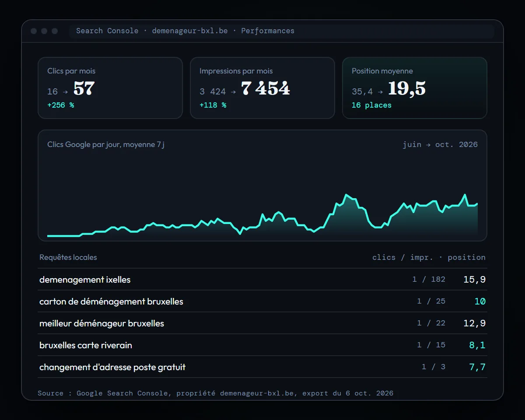
Task: Click the "Requêtes locales" heading
Action: click(x=68, y=257)
